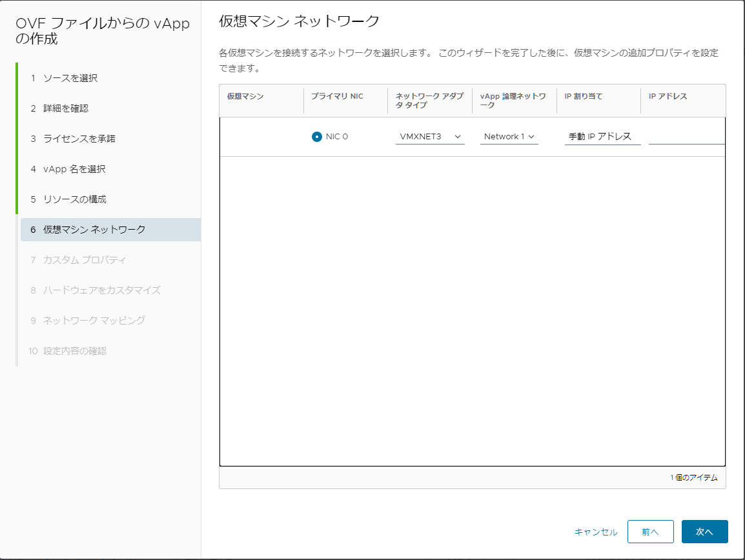745x560 pixels.
Task: Click the IP アドレス column header
Action: [668, 96]
